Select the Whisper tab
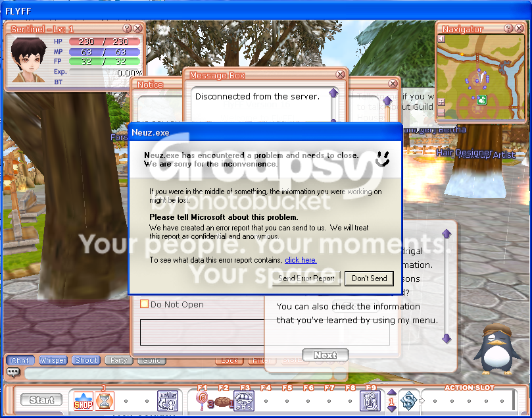Image resolution: width=532 pixels, height=418 pixels. pyautogui.click(x=53, y=360)
